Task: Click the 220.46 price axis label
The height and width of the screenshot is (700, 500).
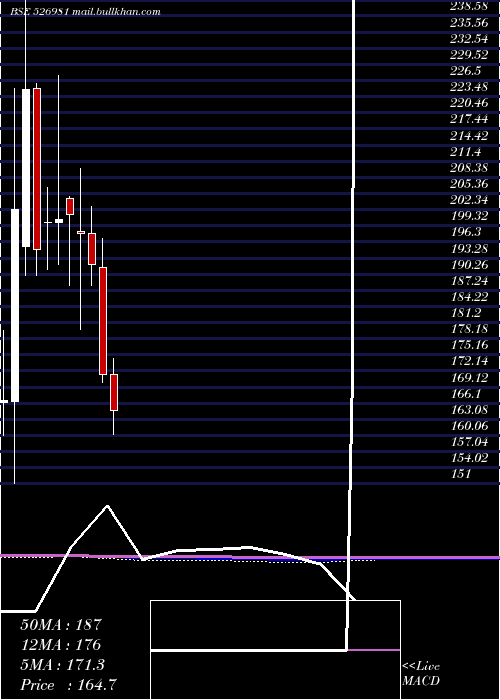Action: tap(469, 103)
